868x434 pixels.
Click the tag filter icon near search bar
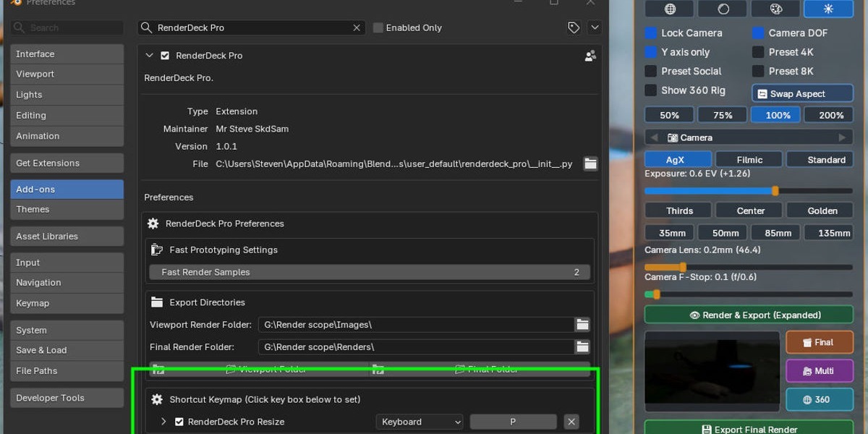coord(574,27)
